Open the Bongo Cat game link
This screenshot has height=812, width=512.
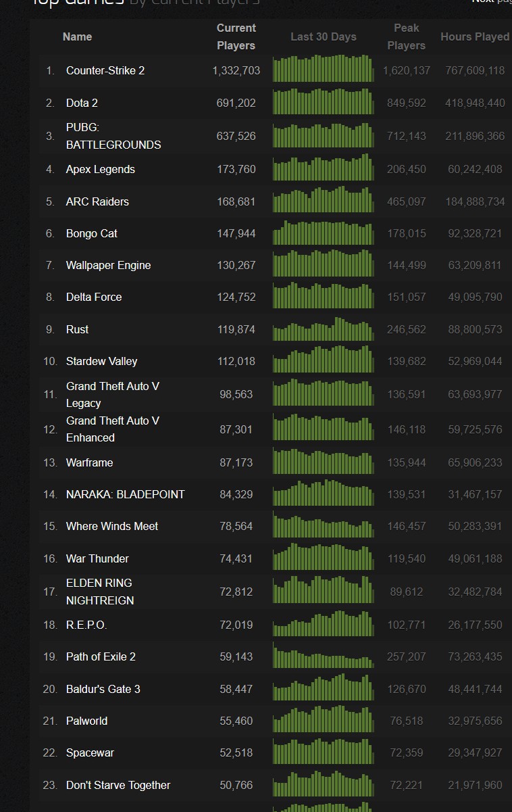click(92, 233)
